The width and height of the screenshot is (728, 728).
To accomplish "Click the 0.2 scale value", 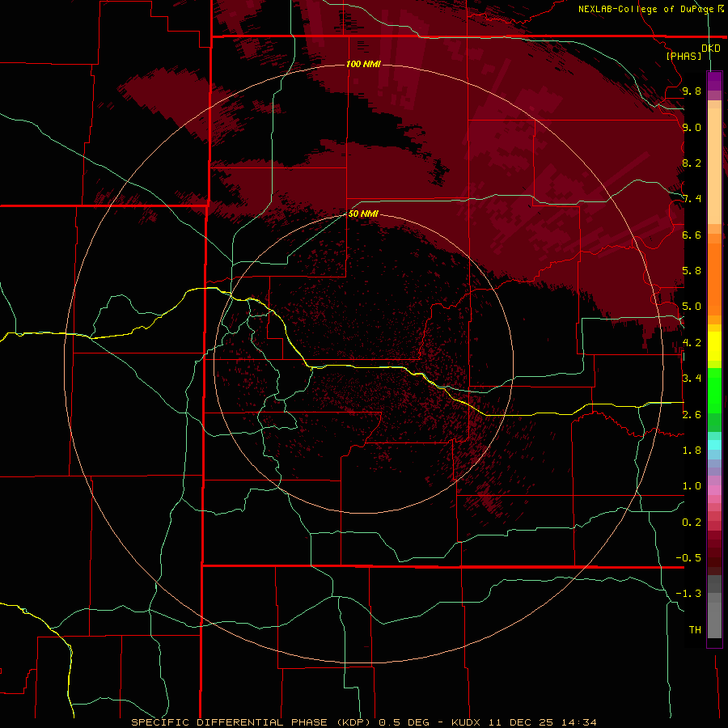I will click(692, 523).
